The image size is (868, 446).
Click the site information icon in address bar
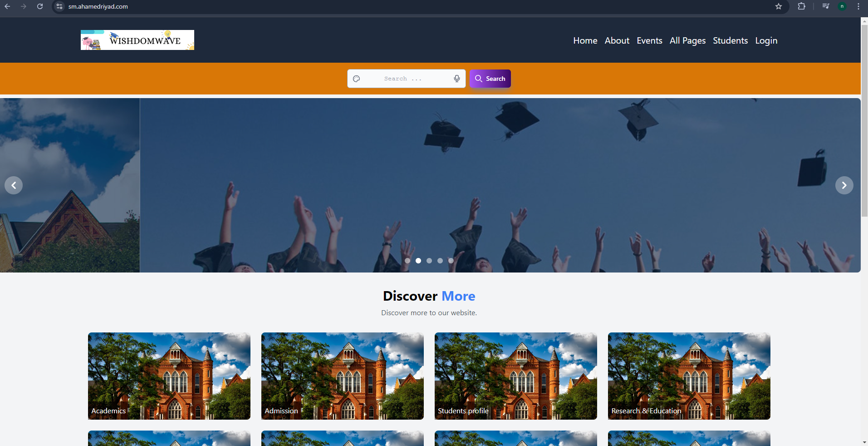pyautogui.click(x=59, y=6)
